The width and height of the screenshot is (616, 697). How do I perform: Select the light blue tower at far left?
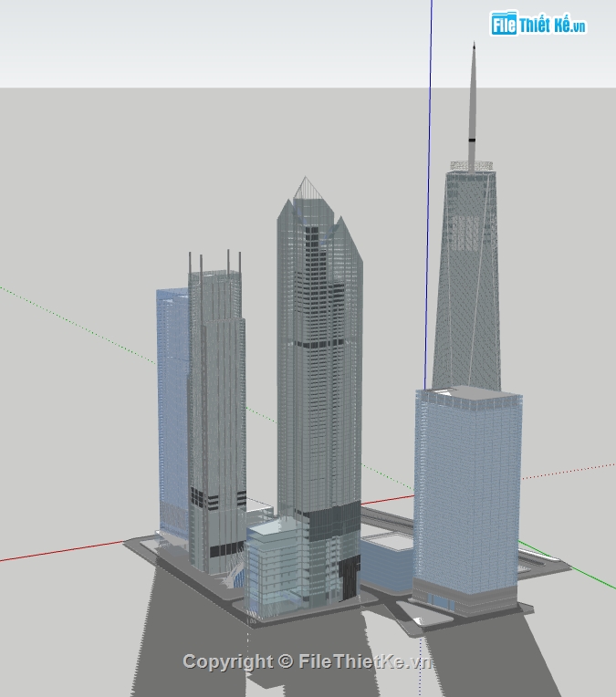tap(172, 413)
